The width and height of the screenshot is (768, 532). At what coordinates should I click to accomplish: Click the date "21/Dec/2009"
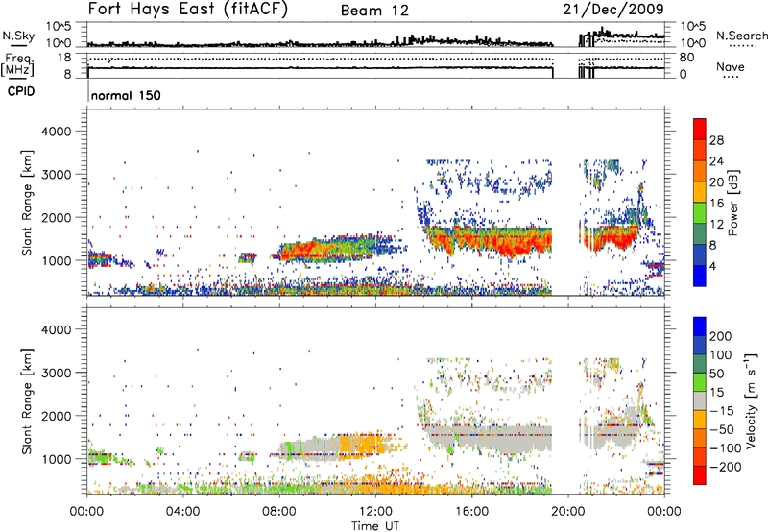point(613,10)
